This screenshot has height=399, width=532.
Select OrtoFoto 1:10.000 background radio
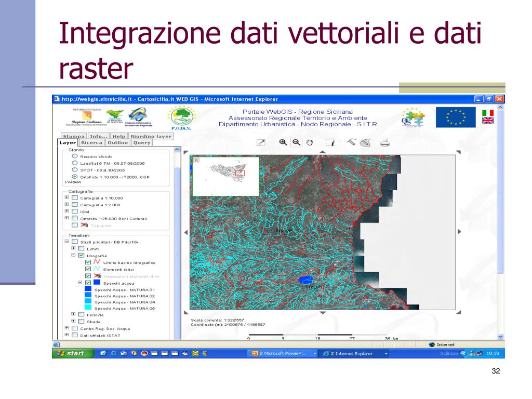(x=75, y=177)
